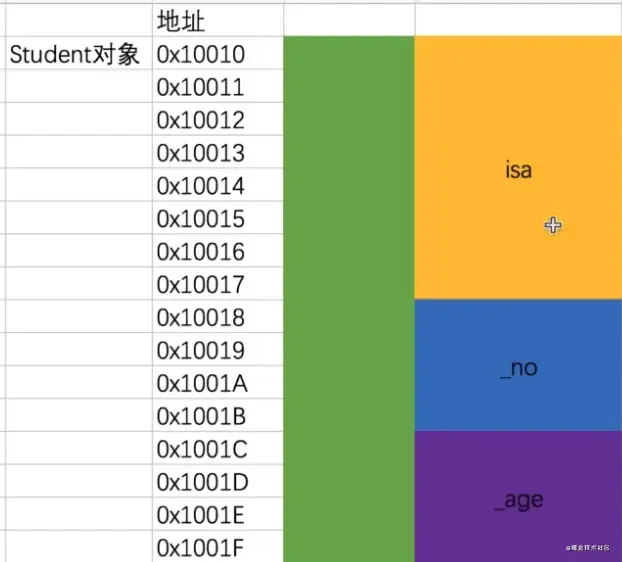Click the 0x1001A address cell
The image size is (622, 562).
[x=217, y=383]
